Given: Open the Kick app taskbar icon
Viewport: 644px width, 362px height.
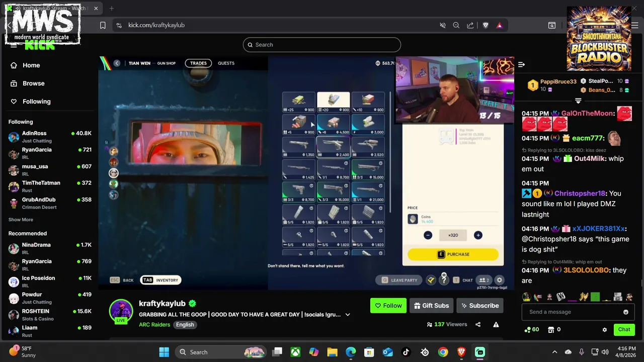Looking at the screenshot, I should coord(480,352).
